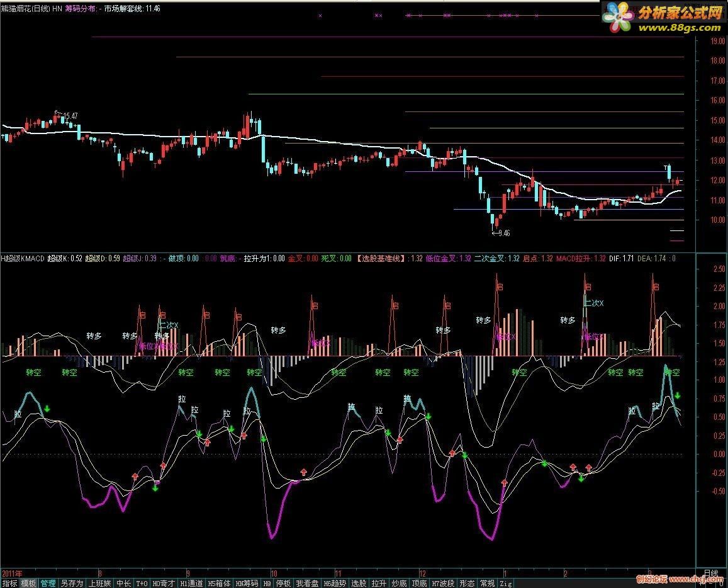This screenshot has width=728, height=588.
Task: Click the 2011年 date axis label
Action: click(x=11, y=574)
